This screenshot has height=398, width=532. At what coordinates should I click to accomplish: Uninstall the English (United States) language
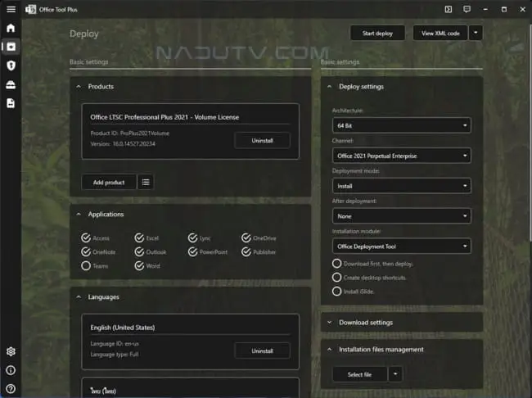[x=262, y=351]
